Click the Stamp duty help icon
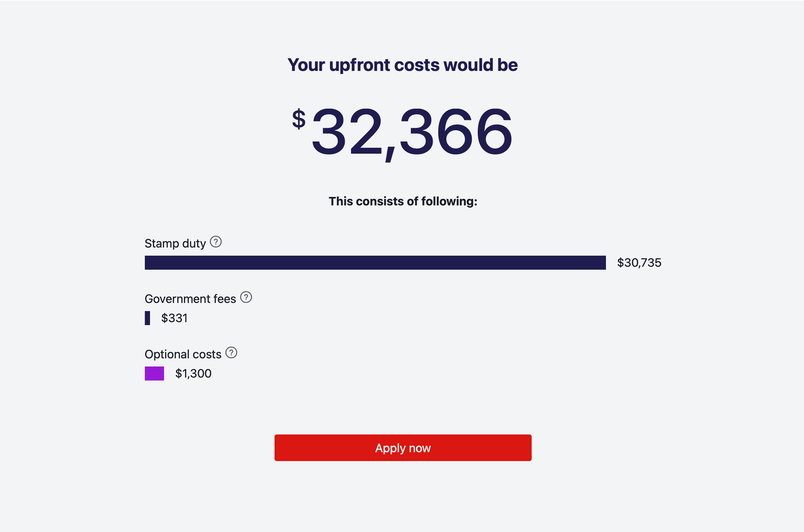The image size is (804, 532). click(x=216, y=242)
